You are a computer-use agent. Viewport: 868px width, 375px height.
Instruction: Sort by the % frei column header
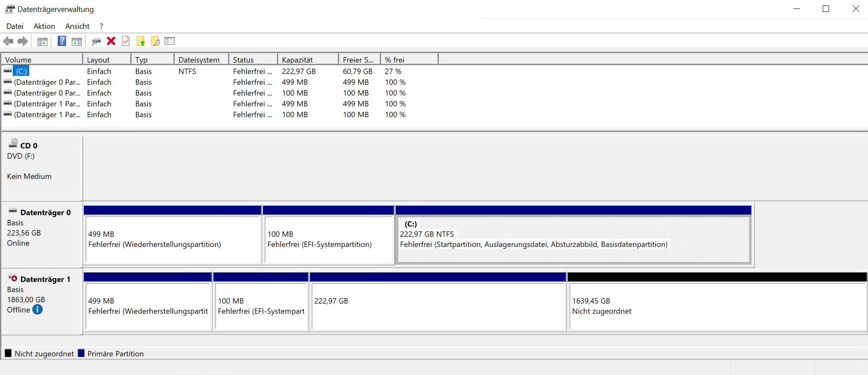tap(409, 60)
